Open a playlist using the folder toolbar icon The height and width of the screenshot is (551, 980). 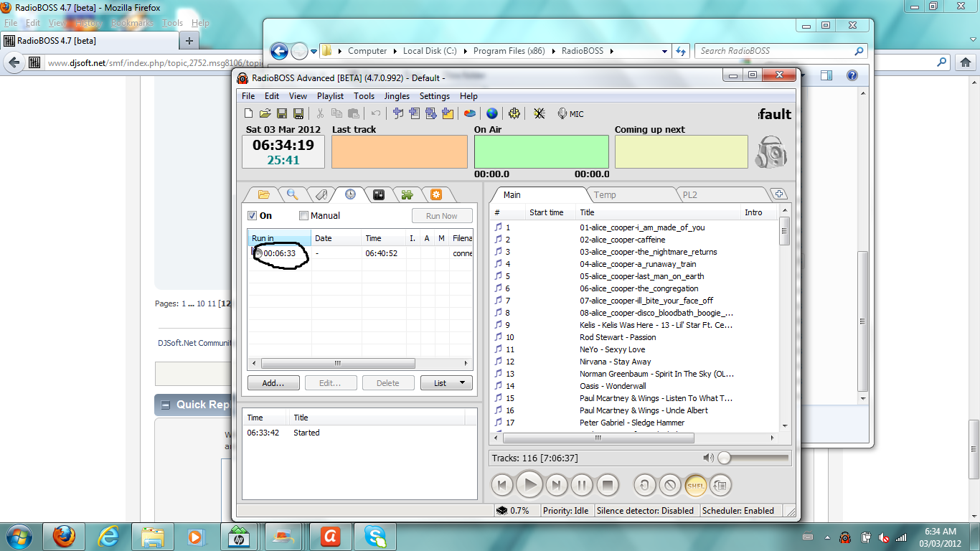tap(265, 113)
